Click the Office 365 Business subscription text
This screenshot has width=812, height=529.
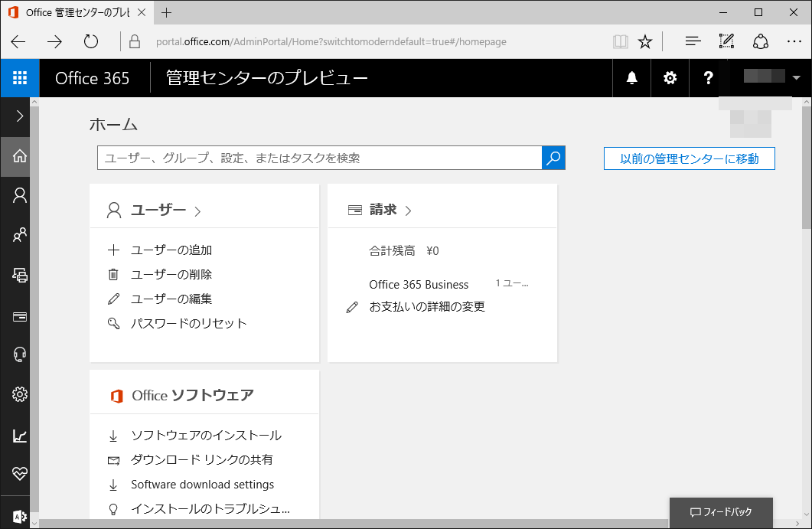coord(419,285)
